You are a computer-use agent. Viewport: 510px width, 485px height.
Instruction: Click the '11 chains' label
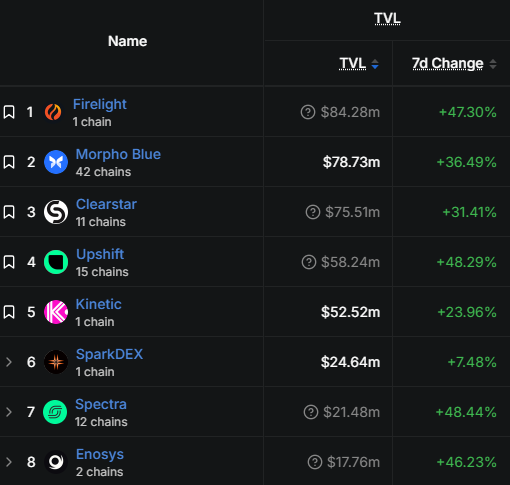101,222
